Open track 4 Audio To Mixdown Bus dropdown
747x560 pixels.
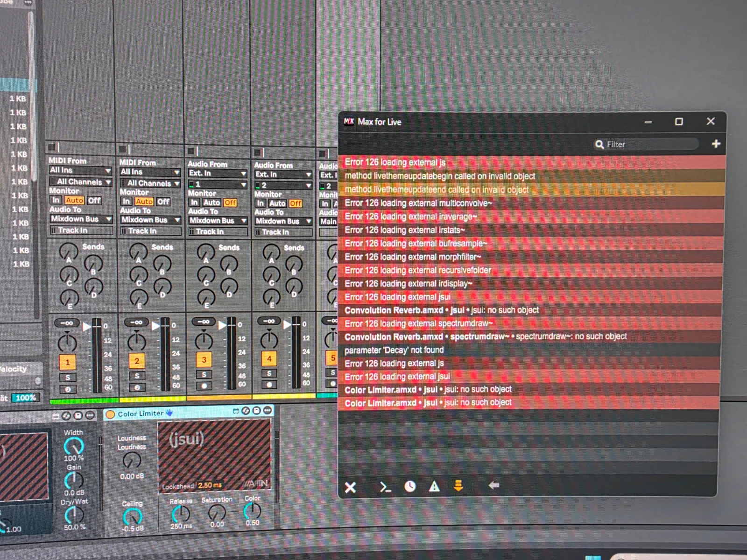283,221
